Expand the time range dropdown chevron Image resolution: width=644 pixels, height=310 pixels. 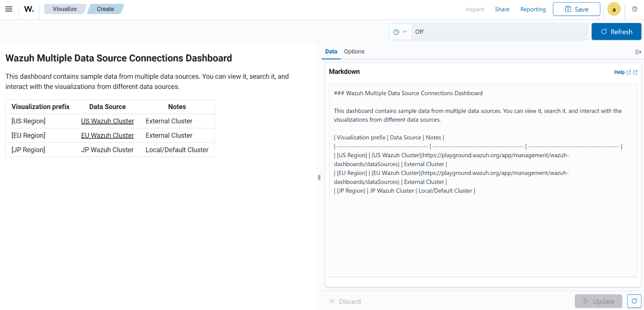405,31
